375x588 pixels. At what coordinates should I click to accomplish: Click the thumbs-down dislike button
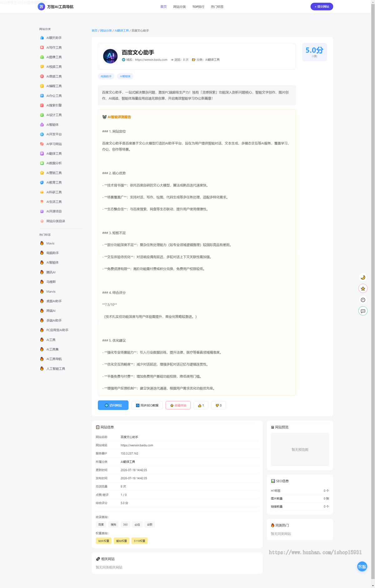point(218,405)
